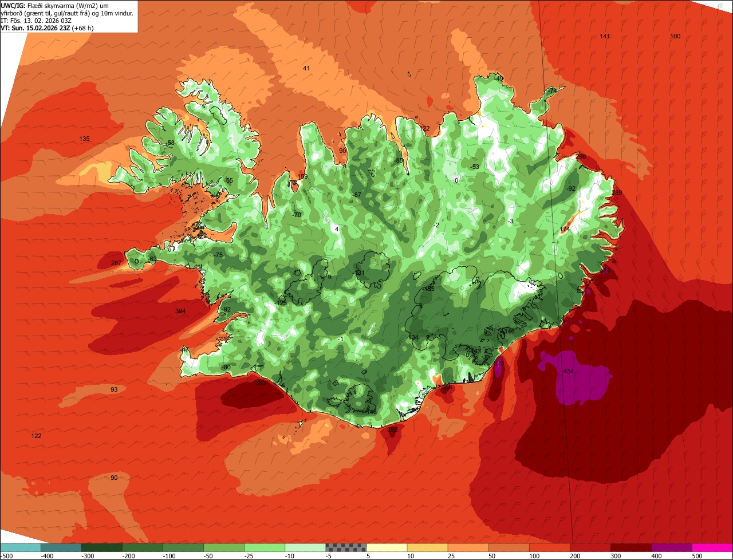Screen dimensions: 733x560
Task: Click the light teal legend swatch left of -400
Action: [20, 547]
